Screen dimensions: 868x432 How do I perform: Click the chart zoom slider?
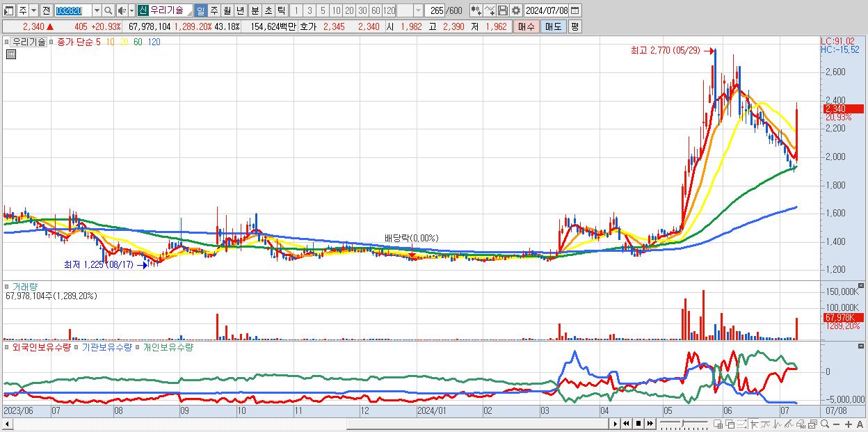[684, 424]
